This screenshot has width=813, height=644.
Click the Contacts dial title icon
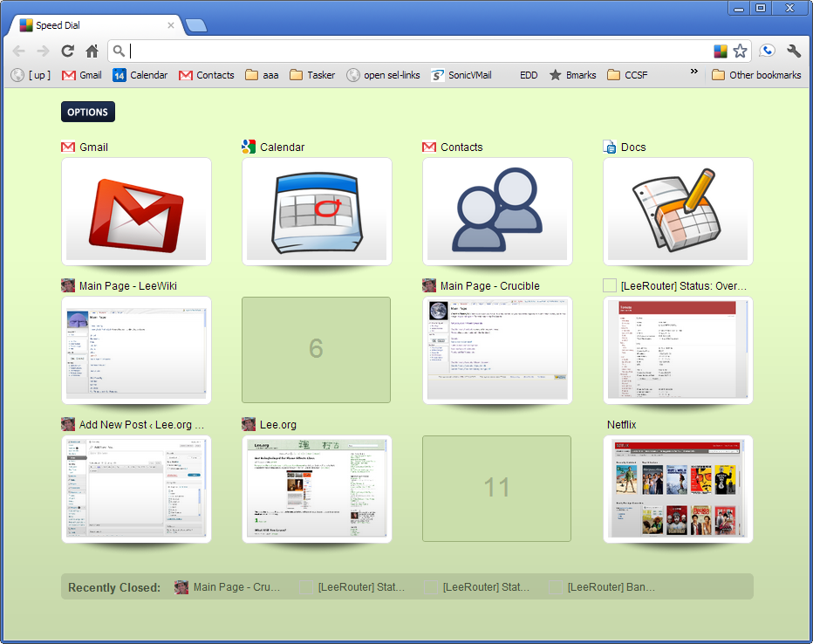coord(429,147)
